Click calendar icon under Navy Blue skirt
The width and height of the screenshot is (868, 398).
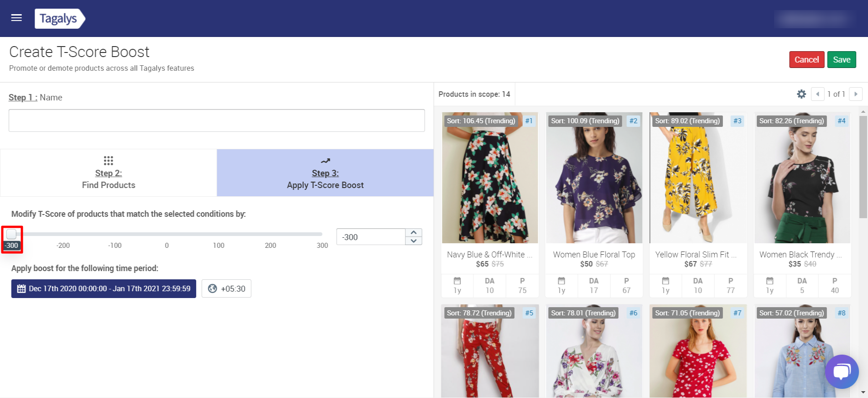(457, 281)
